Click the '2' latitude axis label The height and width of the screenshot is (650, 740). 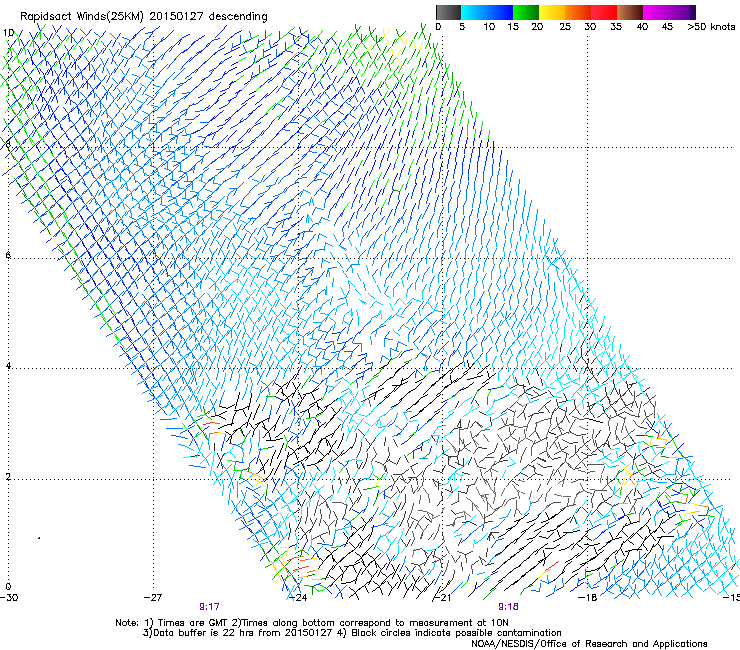coord(8,477)
